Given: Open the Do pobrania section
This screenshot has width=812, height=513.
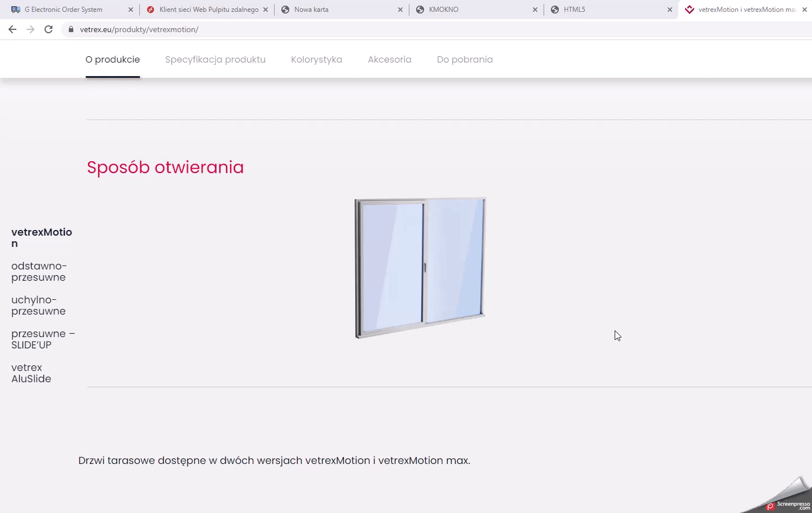Looking at the screenshot, I should click(x=465, y=59).
